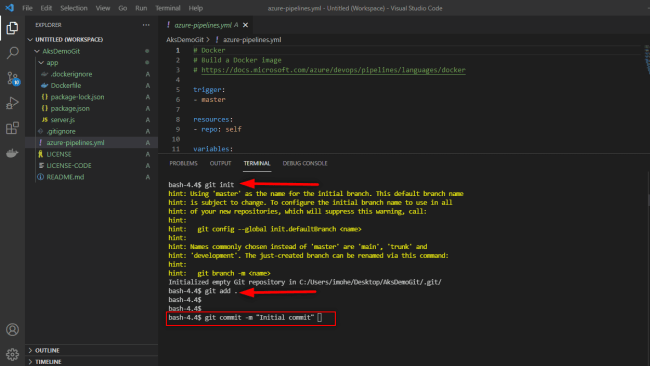650x366 pixels.
Task: Open package.json file
Action: 70,108
